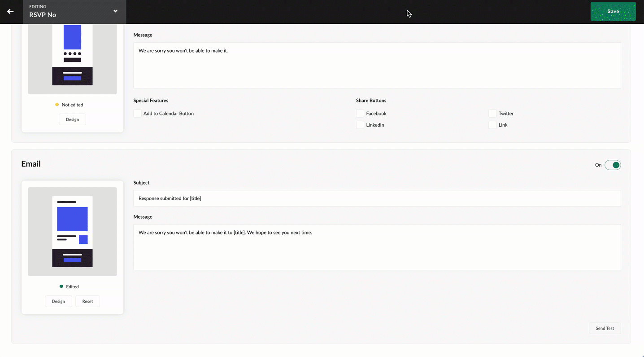Click the Email section heading
The image size is (644, 357).
[x=31, y=164]
